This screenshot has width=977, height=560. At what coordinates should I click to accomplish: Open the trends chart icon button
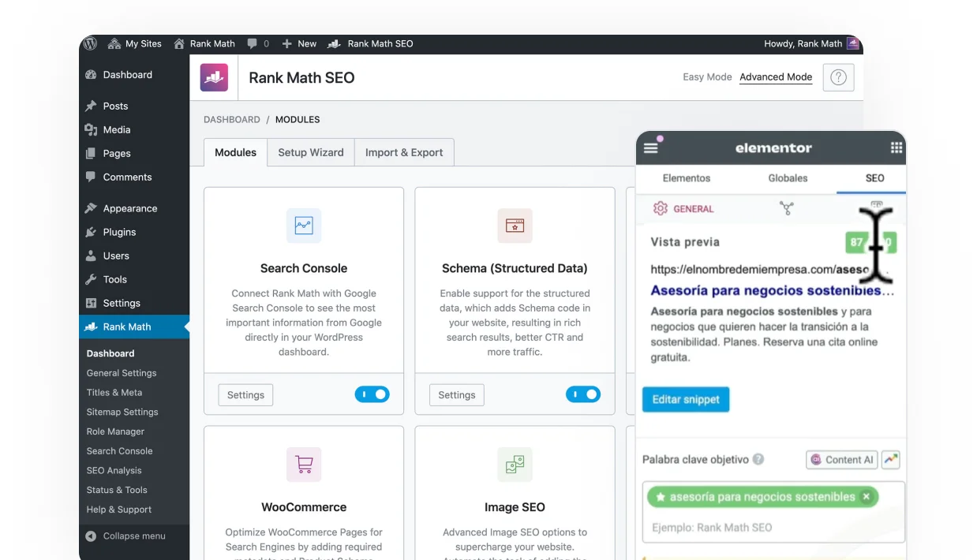(x=891, y=460)
